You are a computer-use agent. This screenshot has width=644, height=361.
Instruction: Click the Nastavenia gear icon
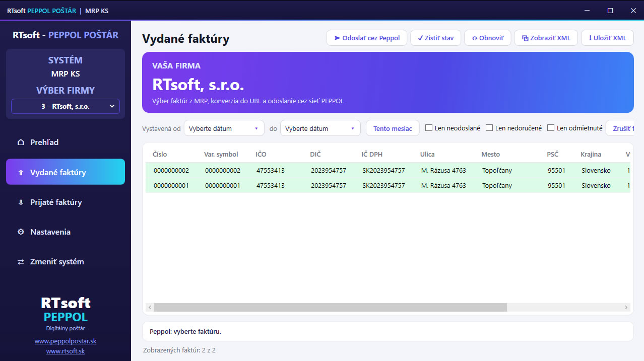21,232
